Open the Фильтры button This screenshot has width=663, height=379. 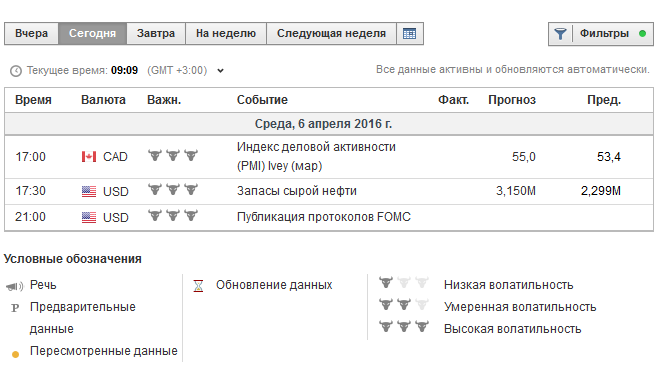(x=601, y=34)
